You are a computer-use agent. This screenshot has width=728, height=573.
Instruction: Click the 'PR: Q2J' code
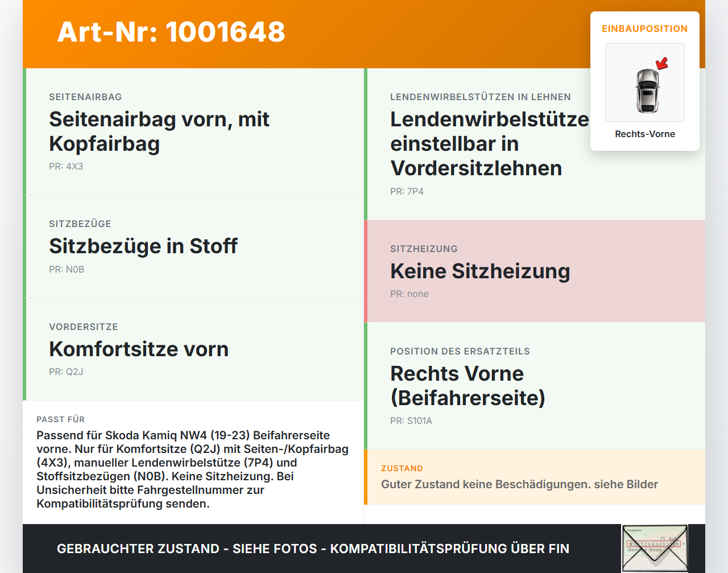click(x=66, y=372)
